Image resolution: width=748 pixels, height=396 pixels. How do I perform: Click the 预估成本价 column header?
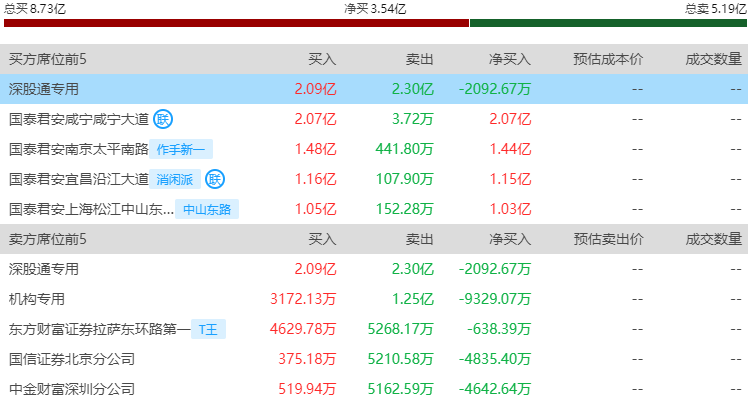[x=608, y=59]
